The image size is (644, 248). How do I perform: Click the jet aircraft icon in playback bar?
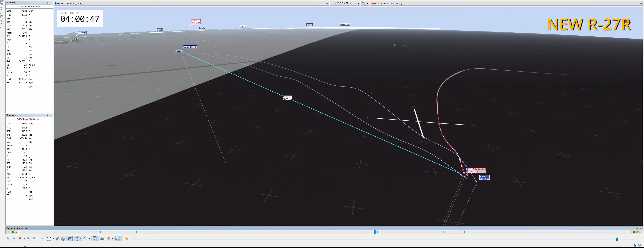click(57, 238)
